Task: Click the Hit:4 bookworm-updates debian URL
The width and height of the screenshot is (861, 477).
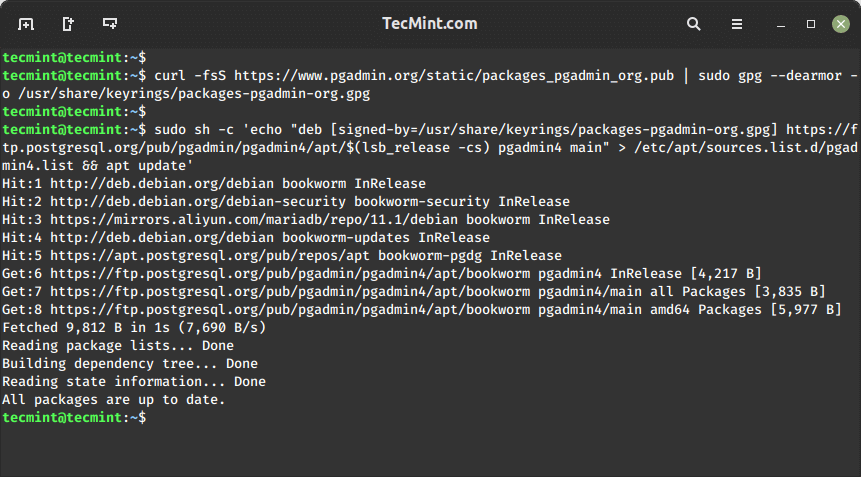Action: [x=162, y=238]
